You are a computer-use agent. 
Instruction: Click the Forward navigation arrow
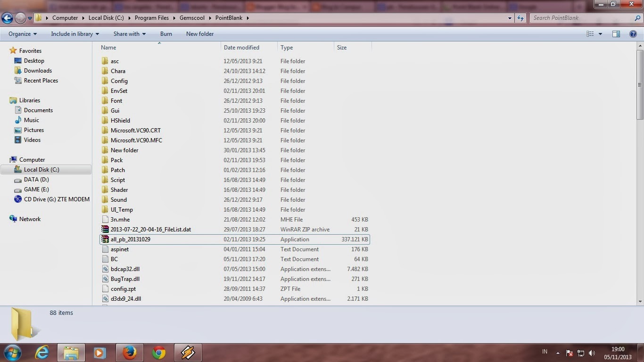(20, 18)
